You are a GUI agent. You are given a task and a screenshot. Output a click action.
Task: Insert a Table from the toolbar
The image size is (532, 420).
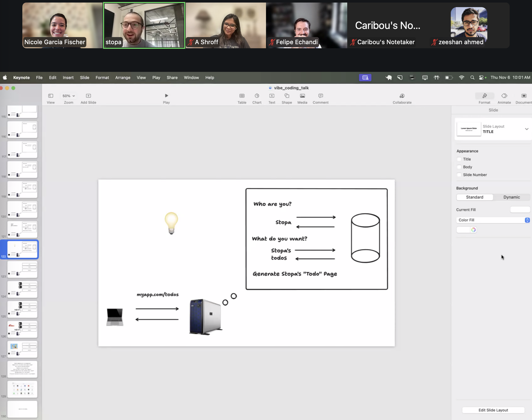click(242, 96)
